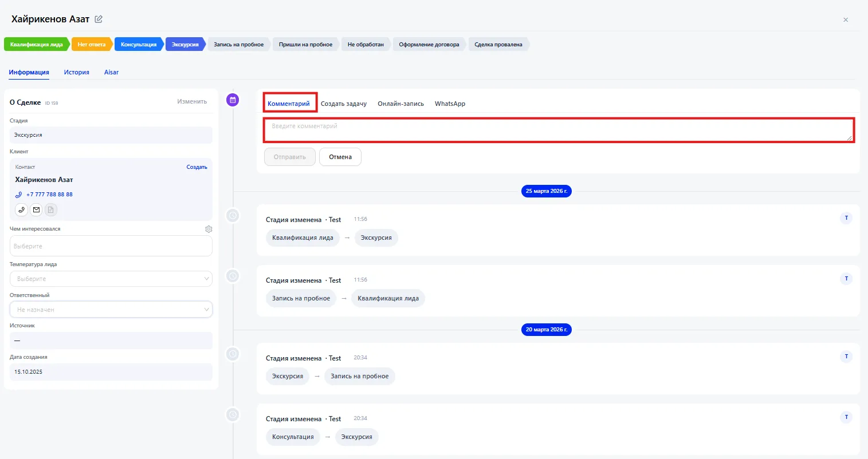Expand the Ответственный dropdown

pyautogui.click(x=111, y=310)
